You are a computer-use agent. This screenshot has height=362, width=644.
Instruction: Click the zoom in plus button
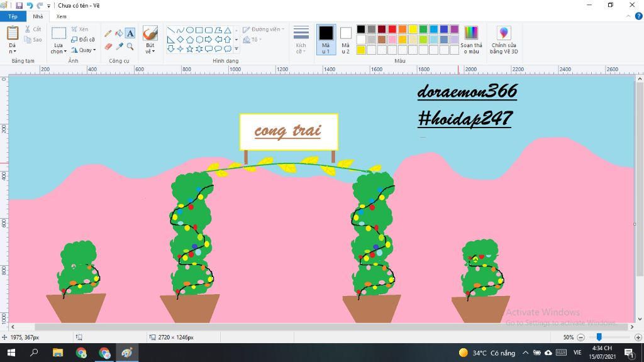pos(638,337)
